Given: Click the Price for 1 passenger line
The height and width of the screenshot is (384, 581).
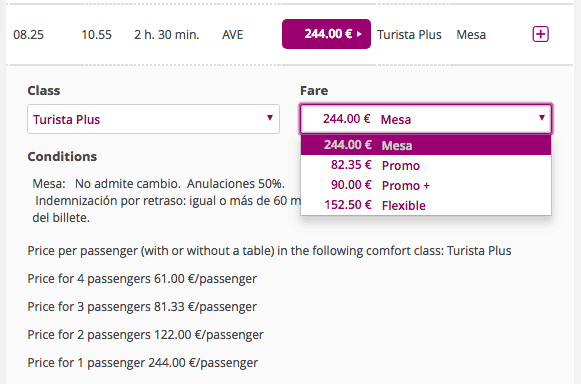Looking at the screenshot, I should [143, 363].
